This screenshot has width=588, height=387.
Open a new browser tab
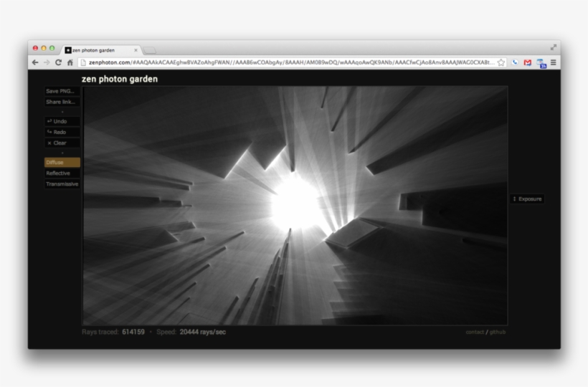point(151,50)
